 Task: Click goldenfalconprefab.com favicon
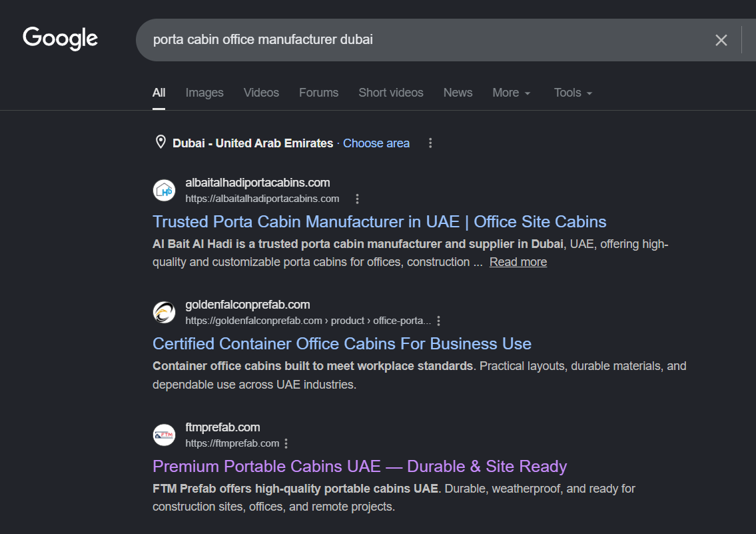(164, 312)
